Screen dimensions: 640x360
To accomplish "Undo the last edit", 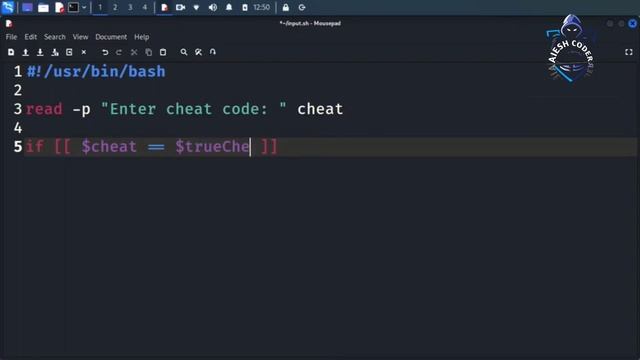I will click(105, 52).
